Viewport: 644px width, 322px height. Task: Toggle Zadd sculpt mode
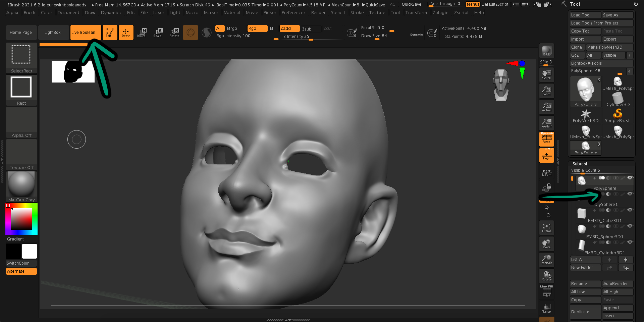tap(289, 29)
